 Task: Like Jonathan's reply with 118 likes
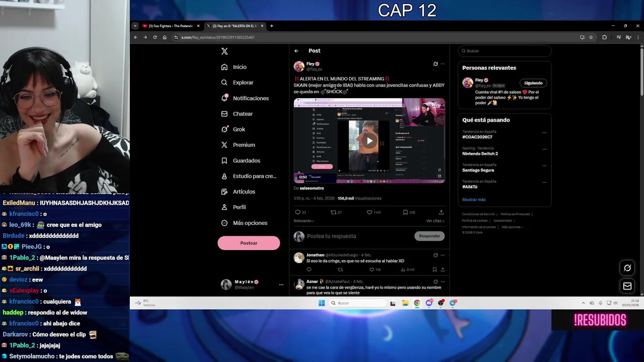point(372,269)
